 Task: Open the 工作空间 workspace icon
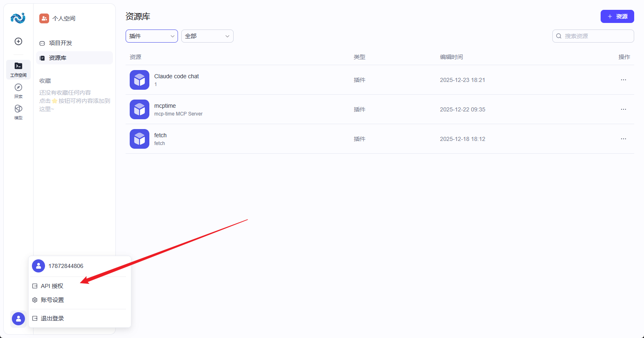pos(18,69)
